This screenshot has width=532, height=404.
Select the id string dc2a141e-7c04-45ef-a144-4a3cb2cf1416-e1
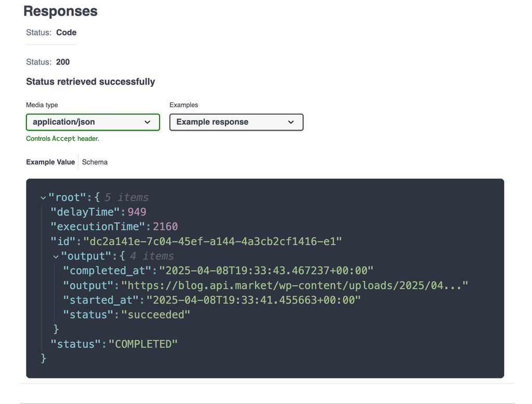point(212,241)
